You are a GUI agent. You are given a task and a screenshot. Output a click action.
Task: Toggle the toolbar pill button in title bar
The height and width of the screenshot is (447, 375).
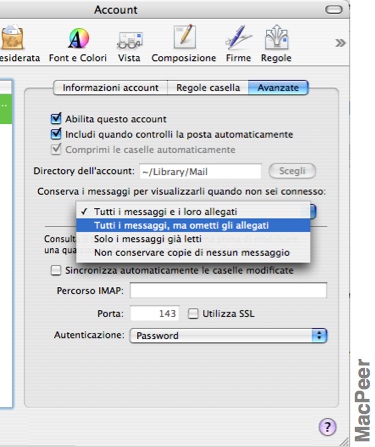334,10
